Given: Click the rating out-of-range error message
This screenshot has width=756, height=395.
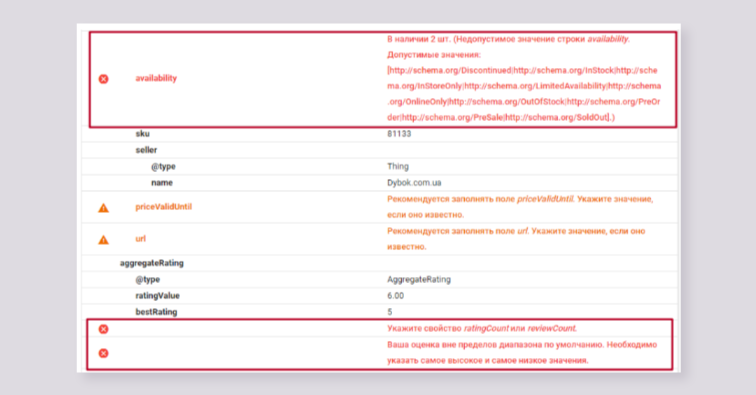Looking at the screenshot, I should click(522, 353).
